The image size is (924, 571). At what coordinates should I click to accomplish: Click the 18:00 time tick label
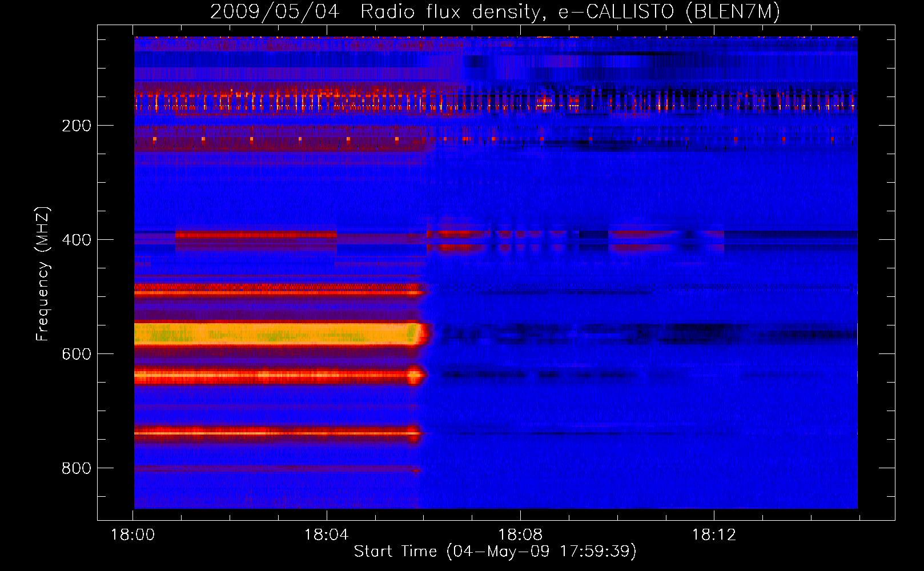coord(132,535)
